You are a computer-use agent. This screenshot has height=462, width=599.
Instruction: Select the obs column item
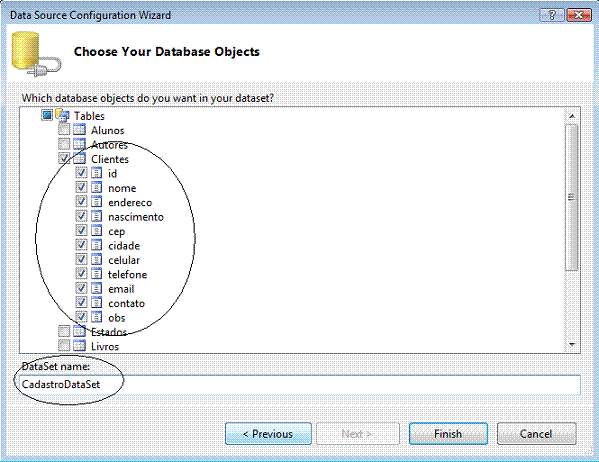pos(117,318)
